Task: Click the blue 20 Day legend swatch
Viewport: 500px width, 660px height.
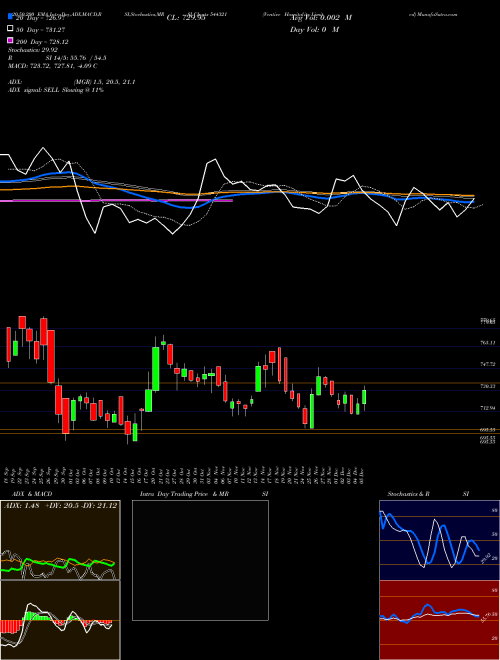Action: coord(10,17)
